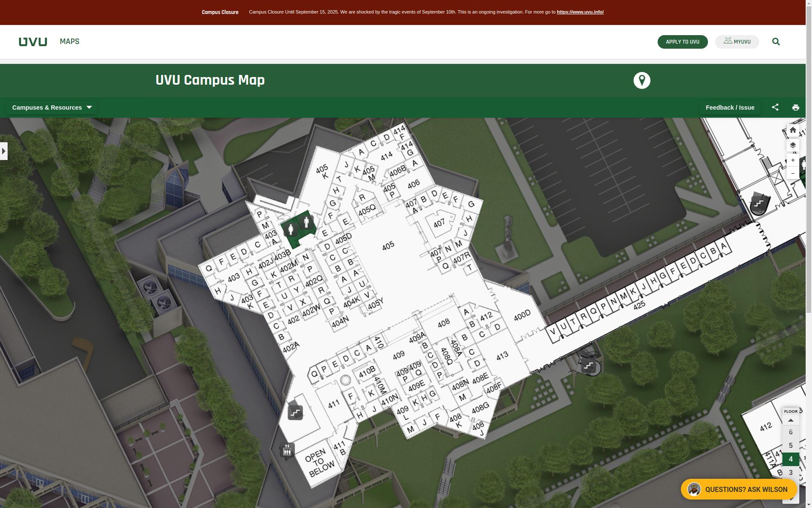Click room 407 label on map
The image size is (812, 508).
tap(439, 223)
